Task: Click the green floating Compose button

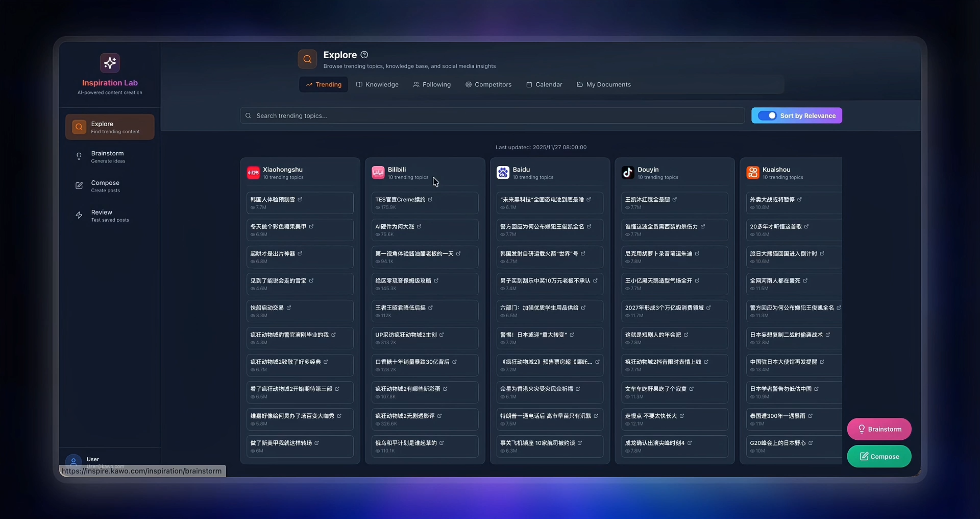Action: pyautogui.click(x=879, y=457)
